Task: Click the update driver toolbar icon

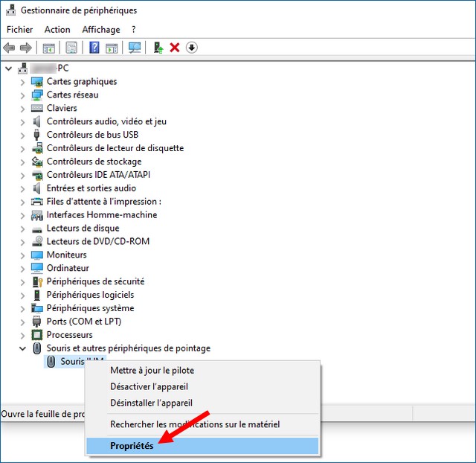Action: click(158, 48)
